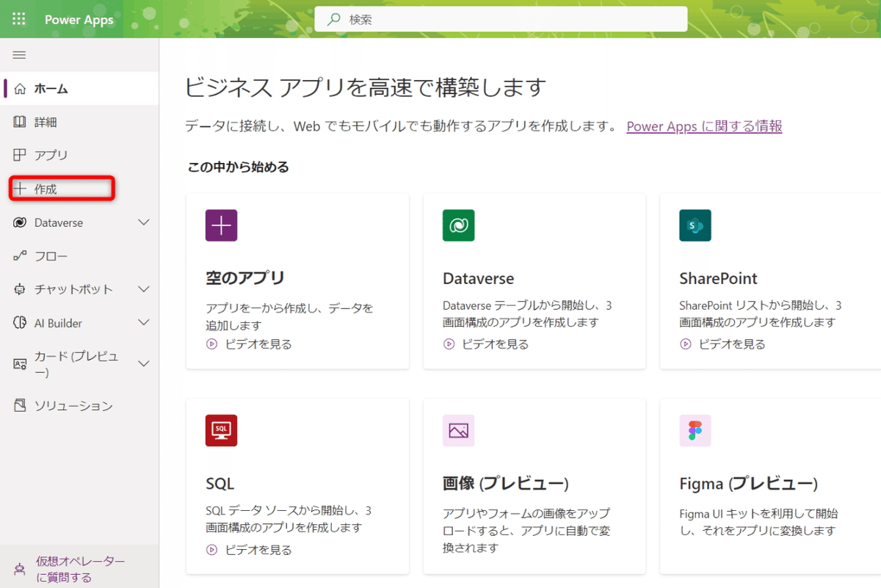This screenshot has width=881, height=588.
Task: Open アプリ in sidebar
Action: point(79,155)
